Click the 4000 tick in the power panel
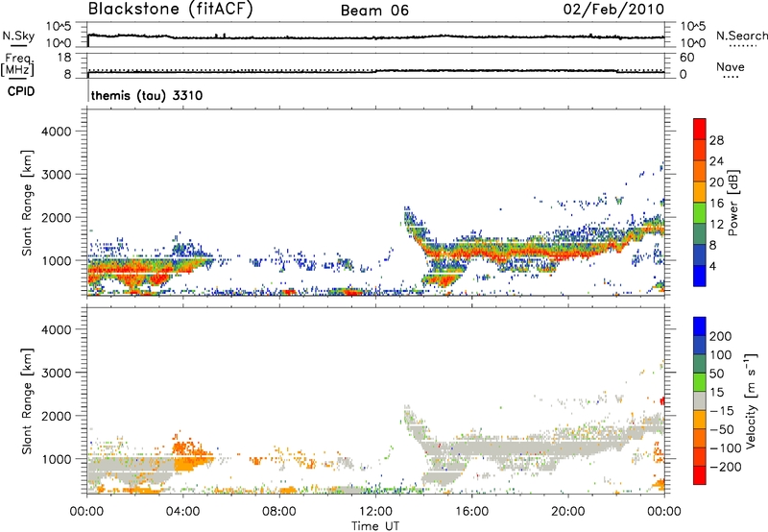 click(57, 132)
